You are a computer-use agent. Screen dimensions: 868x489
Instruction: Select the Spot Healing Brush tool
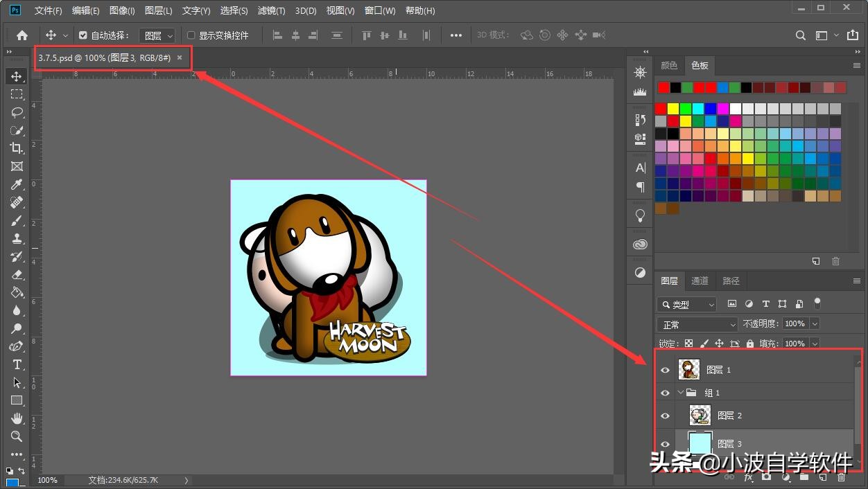coord(17,202)
